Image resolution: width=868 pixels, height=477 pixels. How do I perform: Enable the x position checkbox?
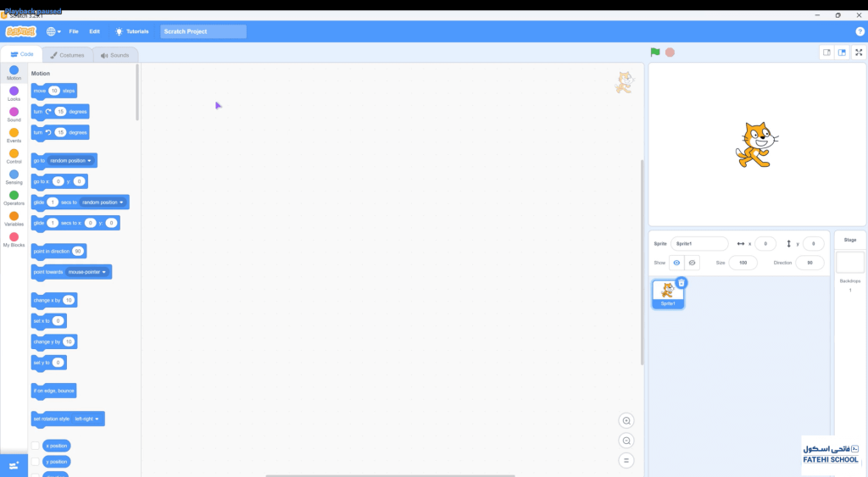point(36,446)
